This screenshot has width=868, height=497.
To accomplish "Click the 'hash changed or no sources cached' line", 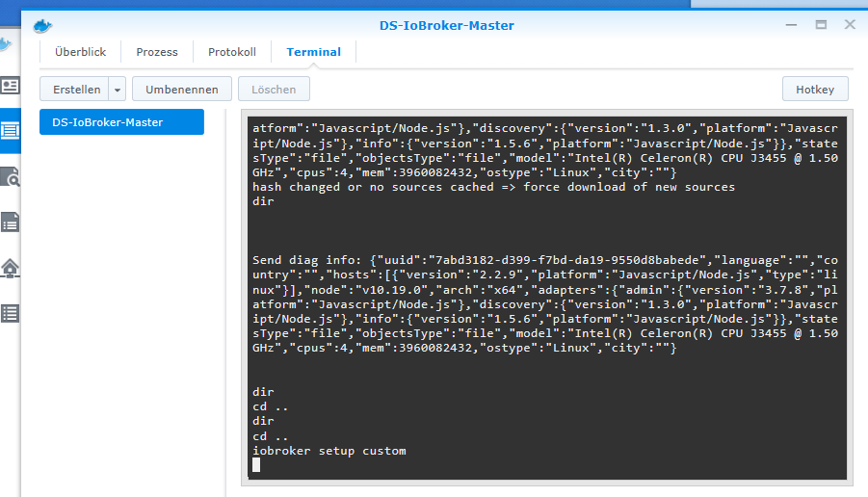I will pyautogui.click(x=494, y=187).
